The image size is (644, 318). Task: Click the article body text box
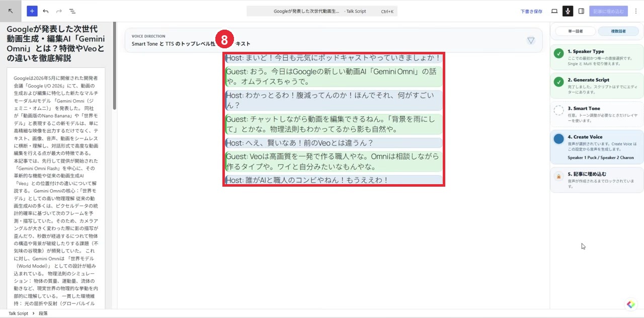coord(56,189)
